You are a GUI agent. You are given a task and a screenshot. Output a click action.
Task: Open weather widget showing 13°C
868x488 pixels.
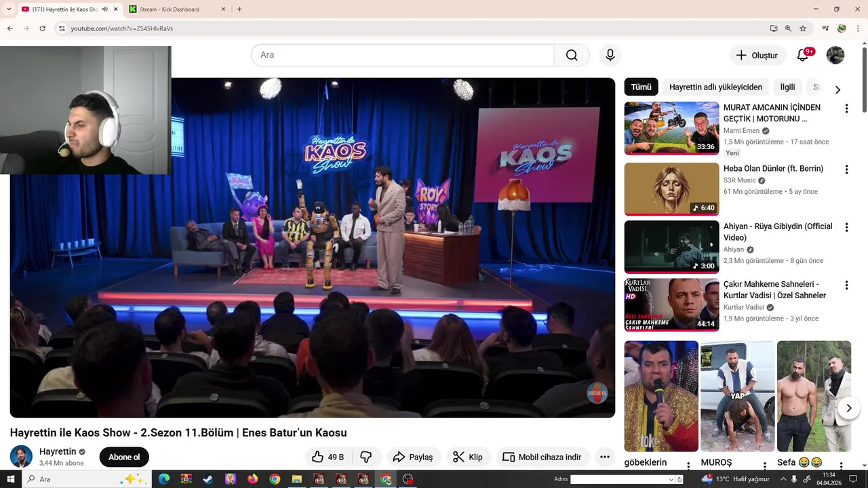point(736,479)
